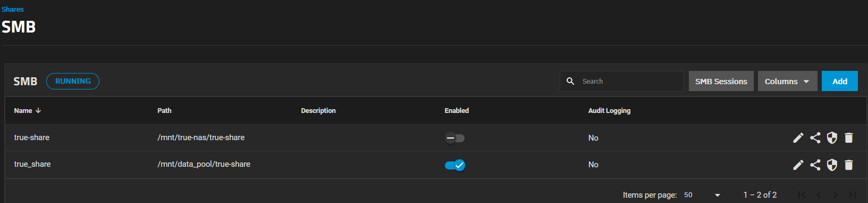Image resolution: width=868 pixels, height=203 pixels.
Task: Click trash icon for true_share row
Action: click(x=849, y=165)
